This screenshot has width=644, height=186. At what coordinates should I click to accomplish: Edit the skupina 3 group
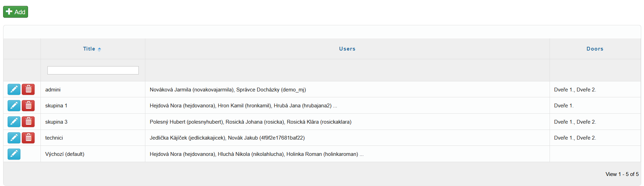pyautogui.click(x=14, y=122)
